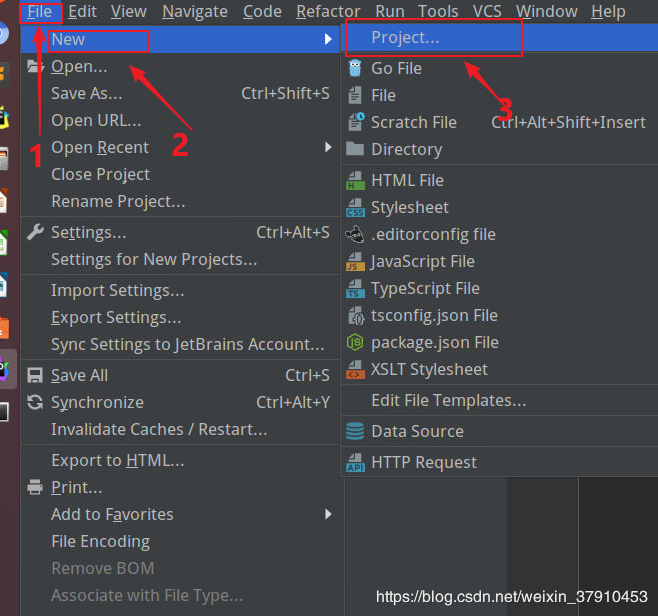This screenshot has height=616, width=658.
Task: Choose Invalidate Caches / Restart...
Action: (x=180, y=429)
